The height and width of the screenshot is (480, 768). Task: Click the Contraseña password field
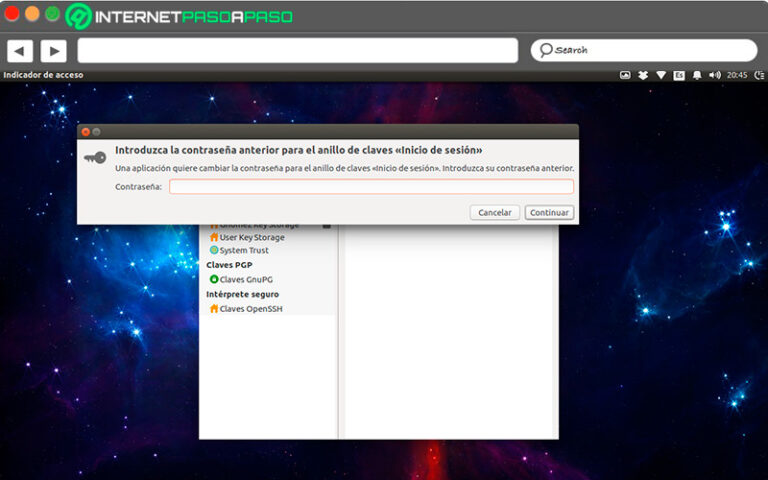point(371,187)
